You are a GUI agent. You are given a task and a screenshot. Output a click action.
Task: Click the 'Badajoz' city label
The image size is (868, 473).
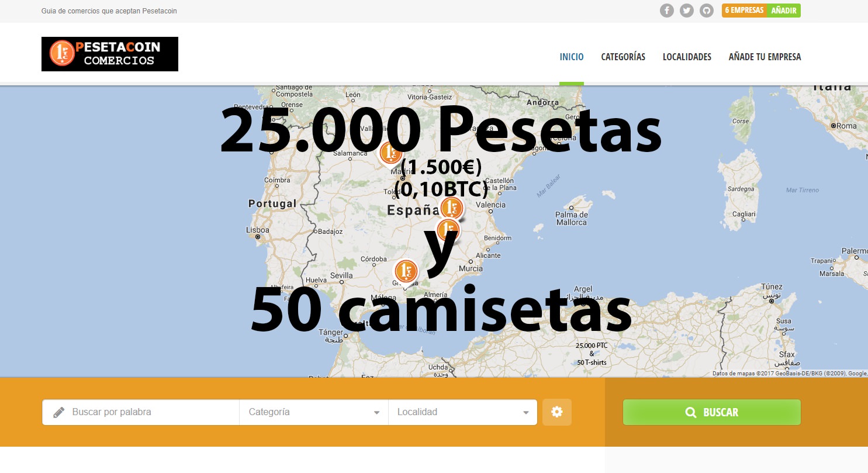coord(330,232)
